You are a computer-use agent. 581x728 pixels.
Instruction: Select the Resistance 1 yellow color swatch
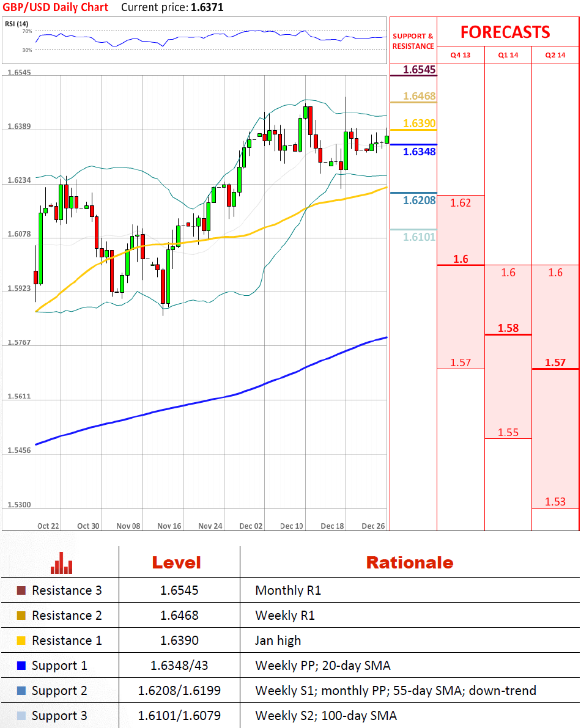[21, 641]
